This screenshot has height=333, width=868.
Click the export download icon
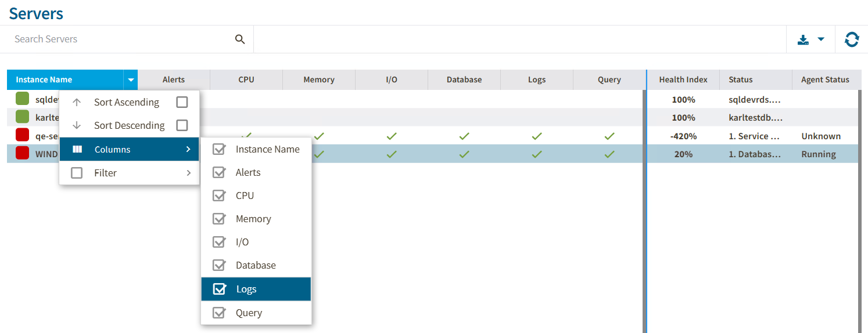pyautogui.click(x=803, y=39)
